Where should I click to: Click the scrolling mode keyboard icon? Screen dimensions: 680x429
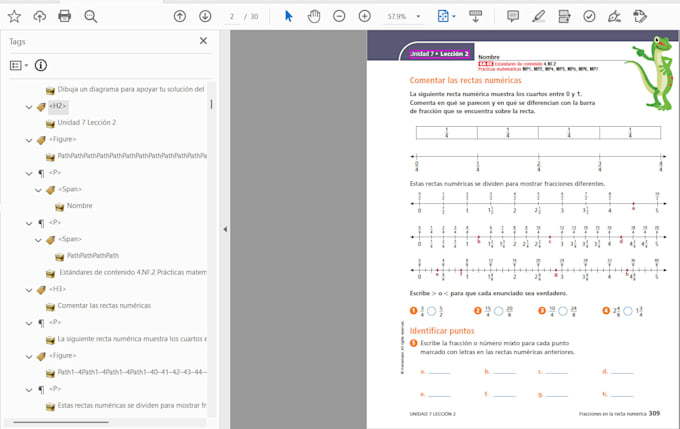coord(476,16)
